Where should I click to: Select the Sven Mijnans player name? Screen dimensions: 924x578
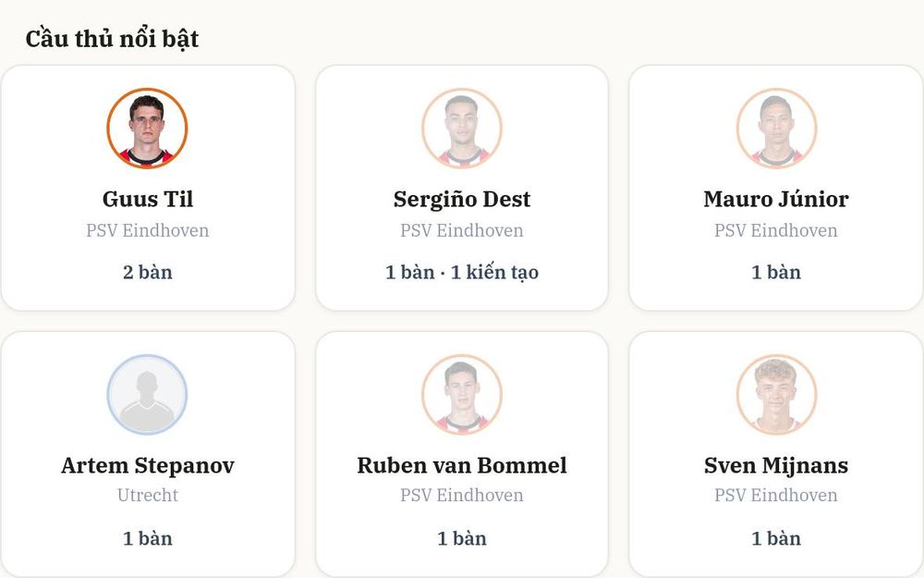[x=776, y=465]
